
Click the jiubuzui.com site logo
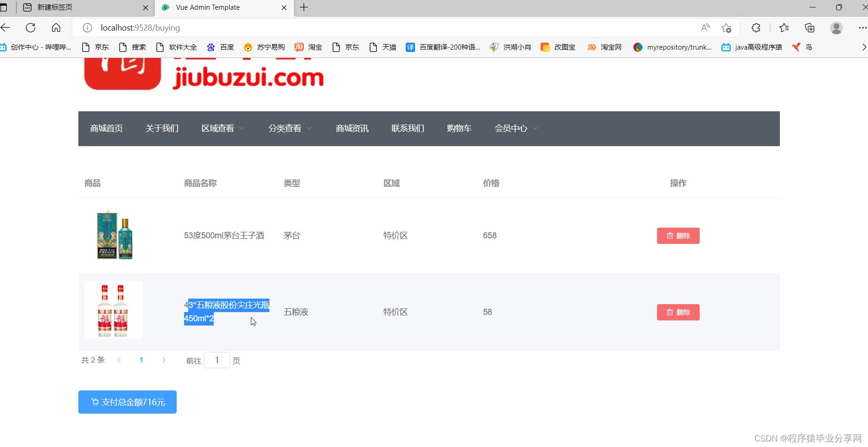(204, 74)
